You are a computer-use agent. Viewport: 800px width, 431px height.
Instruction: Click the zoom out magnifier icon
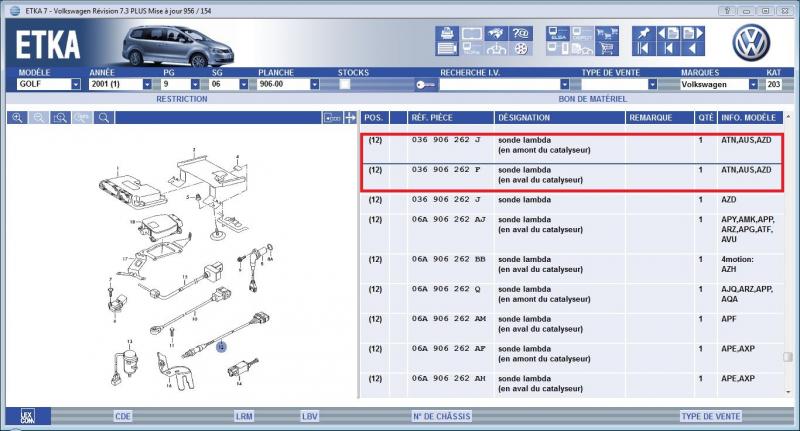(x=38, y=118)
